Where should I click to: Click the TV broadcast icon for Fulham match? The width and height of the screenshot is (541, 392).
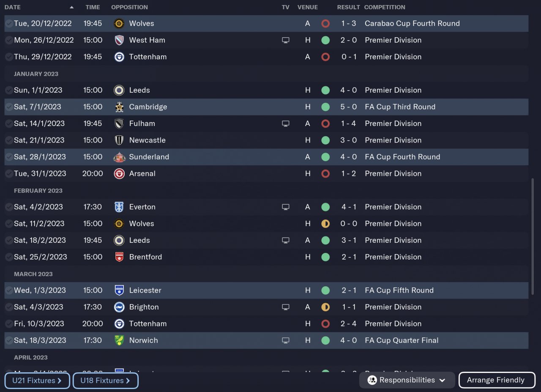286,123
